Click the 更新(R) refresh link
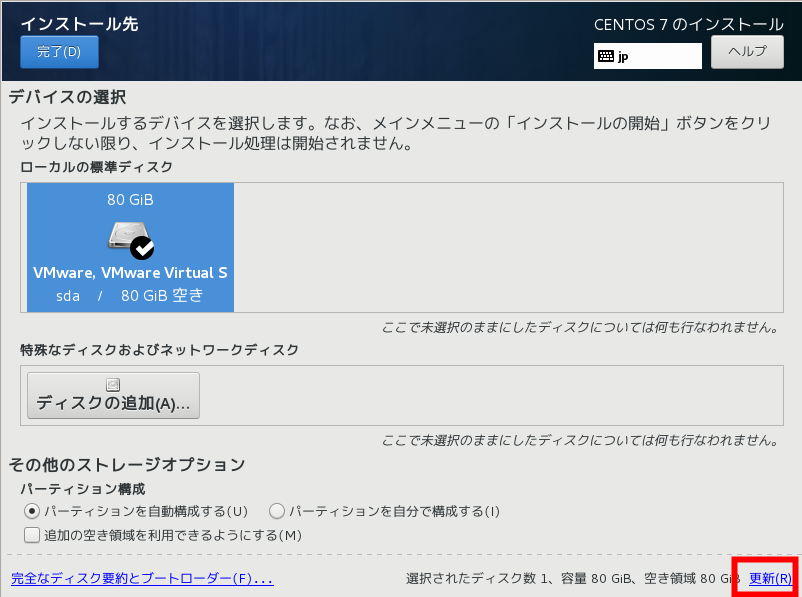Image resolution: width=802 pixels, height=597 pixels. [x=770, y=579]
